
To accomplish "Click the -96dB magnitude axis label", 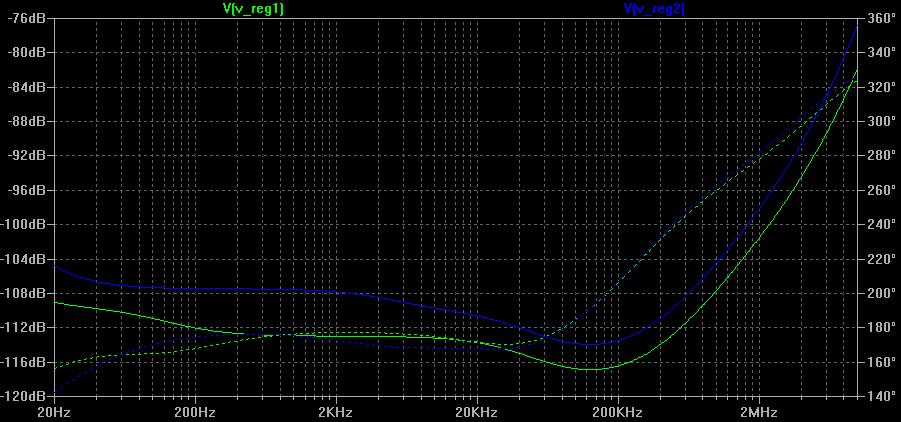I will 26,190.
